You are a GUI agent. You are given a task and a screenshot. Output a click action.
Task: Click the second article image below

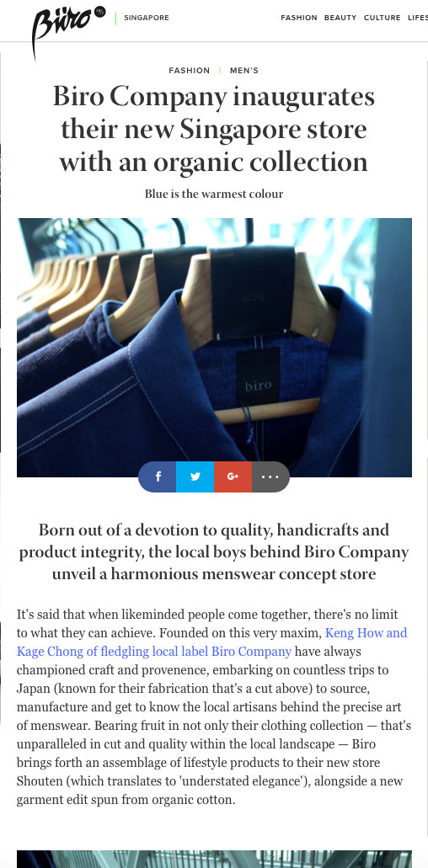(214, 859)
